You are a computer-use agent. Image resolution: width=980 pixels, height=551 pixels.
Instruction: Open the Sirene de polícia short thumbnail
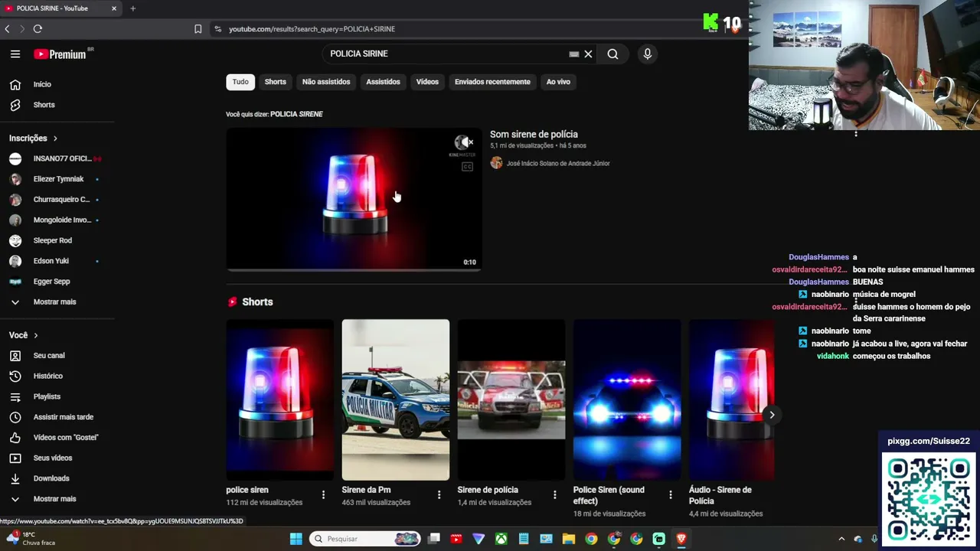coord(511,399)
